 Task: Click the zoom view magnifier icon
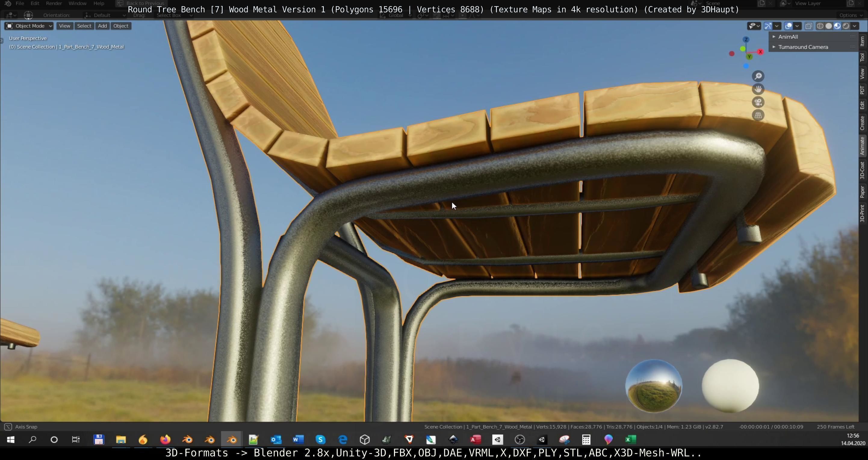[x=758, y=76]
